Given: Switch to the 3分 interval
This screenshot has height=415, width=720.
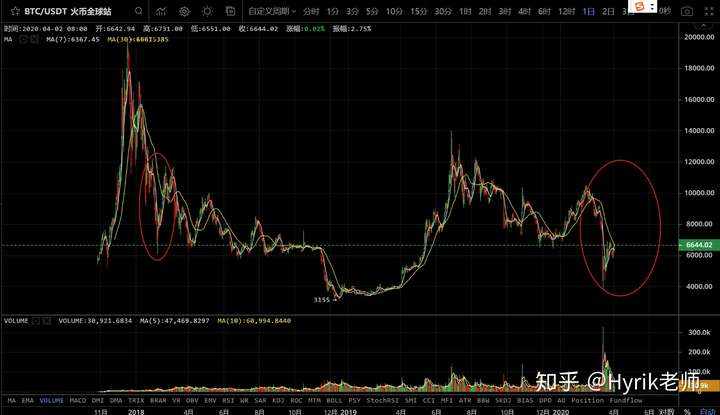Looking at the screenshot, I should pyautogui.click(x=352, y=11).
